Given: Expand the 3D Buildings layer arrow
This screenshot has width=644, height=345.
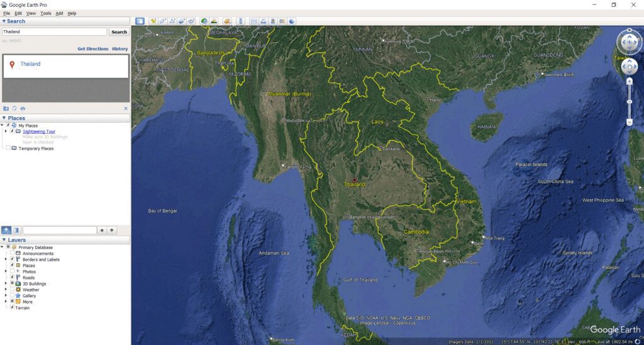Looking at the screenshot, I should coord(6,283).
